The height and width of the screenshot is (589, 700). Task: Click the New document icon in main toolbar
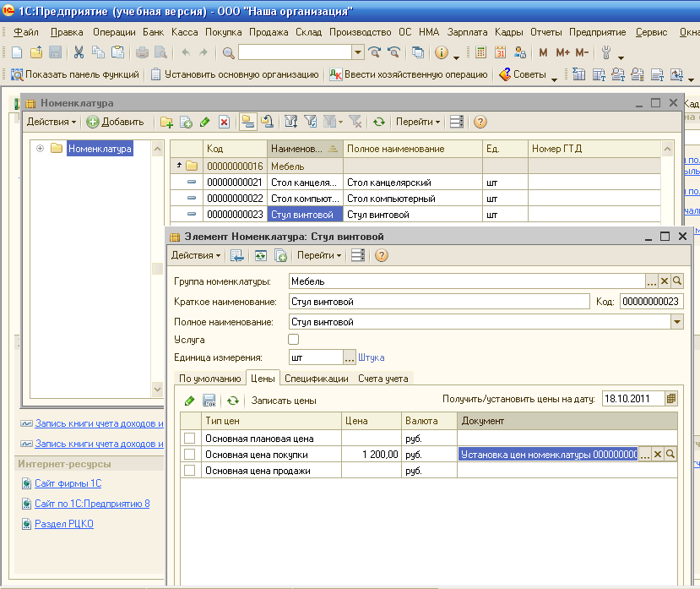pyautogui.click(x=17, y=52)
